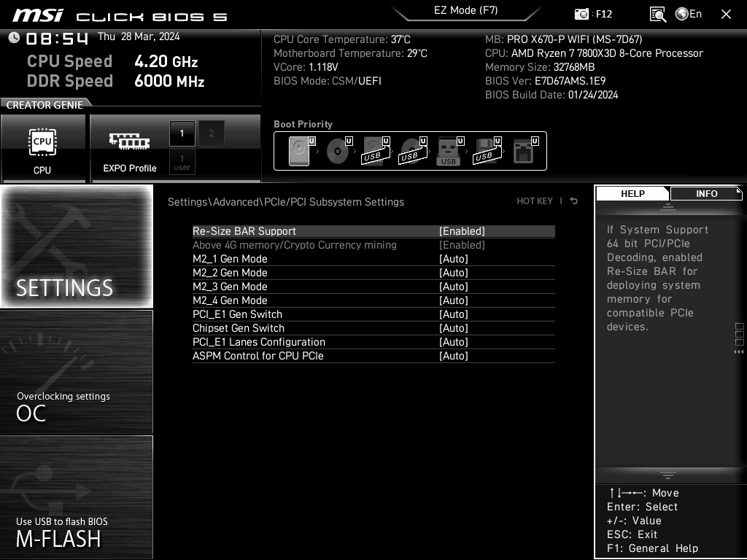Image resolution: width=747 pixels, height=560 pixels.
Task: Open PCI_E1 Lanes Configuration Auto option
Action: tap(454, 341)
